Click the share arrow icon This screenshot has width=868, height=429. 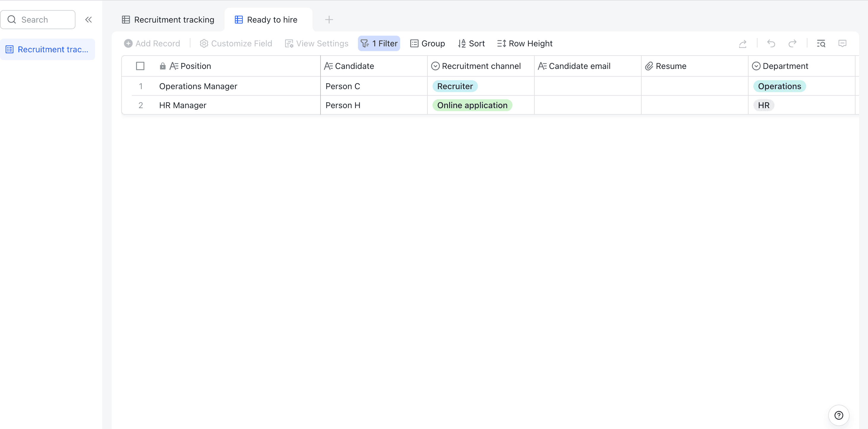click(x=742, y=43)
